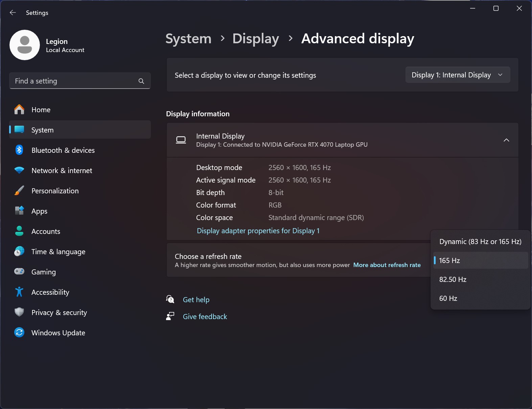Click the Bit depth value 8-bit

click(276, 192)
